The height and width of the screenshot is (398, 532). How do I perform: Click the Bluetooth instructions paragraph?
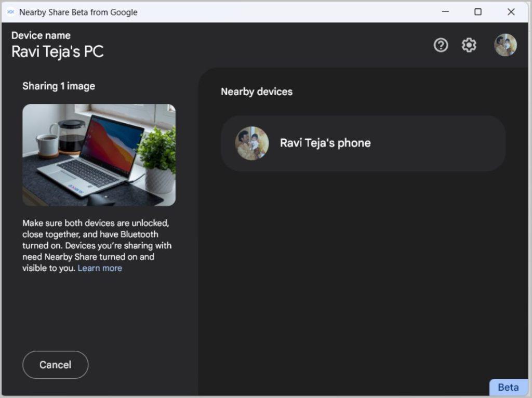[x=97, y=245]
